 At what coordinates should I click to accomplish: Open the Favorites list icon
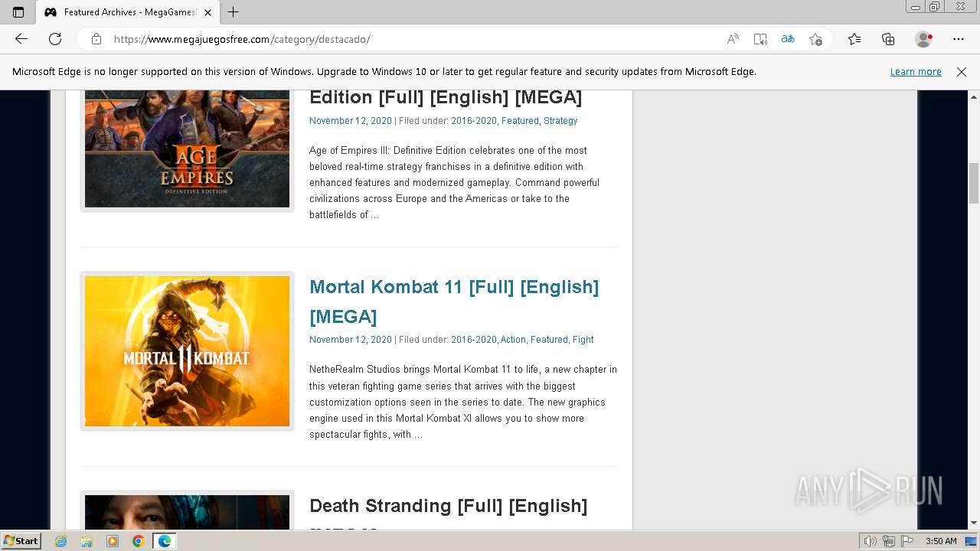coord(854,39)
